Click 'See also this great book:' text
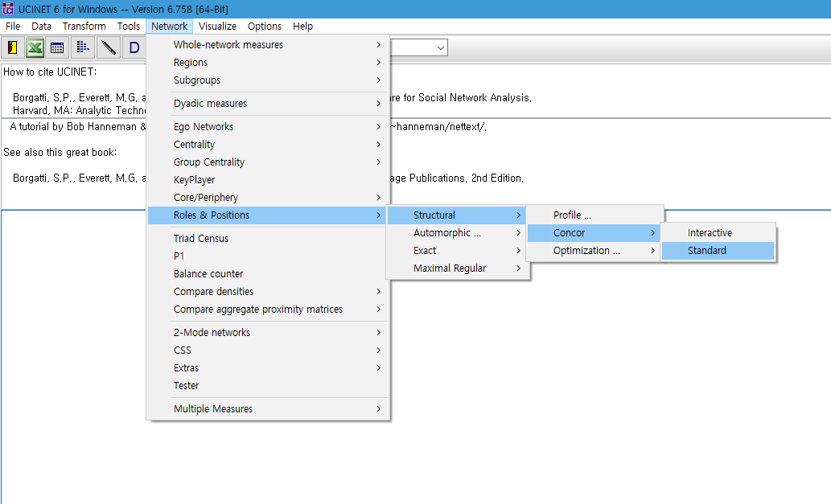 60,153
